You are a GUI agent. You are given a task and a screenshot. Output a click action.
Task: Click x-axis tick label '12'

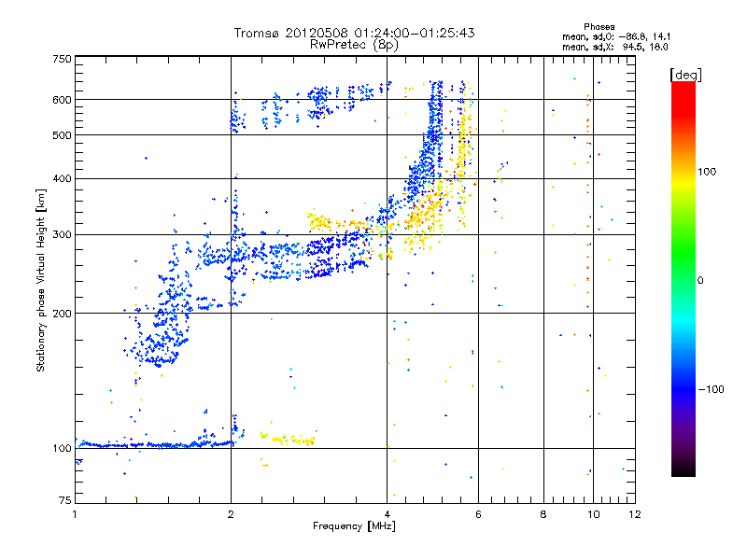[x=635, y=514]
